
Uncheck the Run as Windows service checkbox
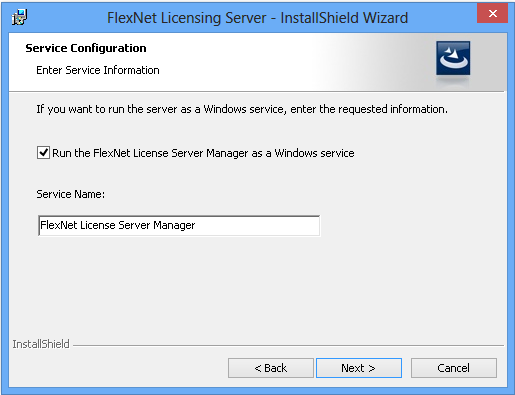click(x=43, y=153)
